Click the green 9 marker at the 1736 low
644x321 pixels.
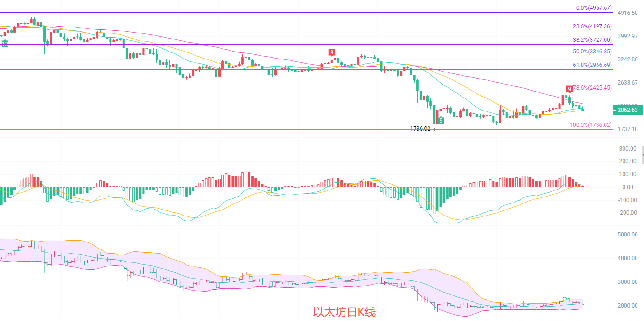point(441,120)
